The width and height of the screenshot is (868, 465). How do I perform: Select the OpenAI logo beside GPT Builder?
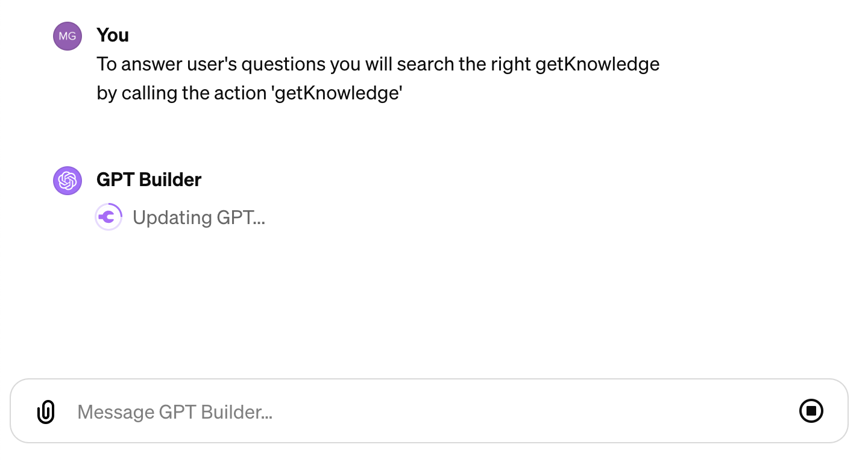click(x=67, y=180)
